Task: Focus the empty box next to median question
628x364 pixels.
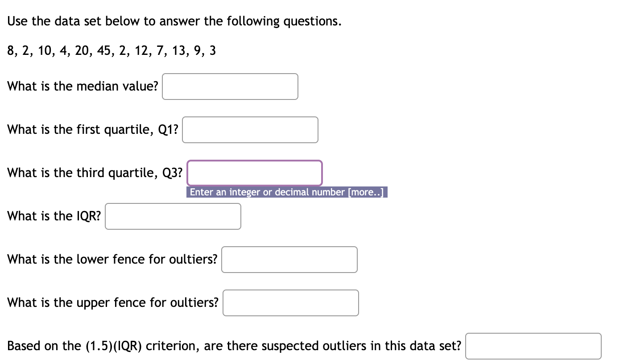Action: [230, 87]
